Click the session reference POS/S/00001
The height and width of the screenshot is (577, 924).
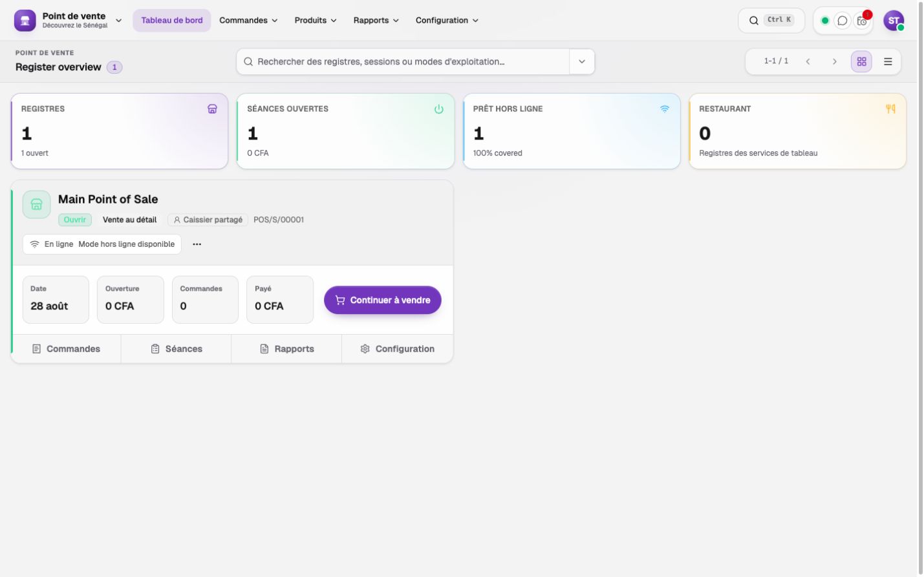(279, 220)
